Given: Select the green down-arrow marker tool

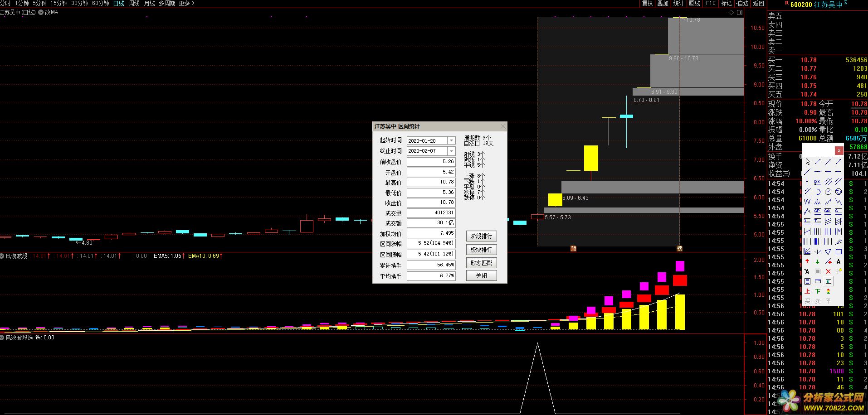Looking at the screenshot, I should pos(818,261).
